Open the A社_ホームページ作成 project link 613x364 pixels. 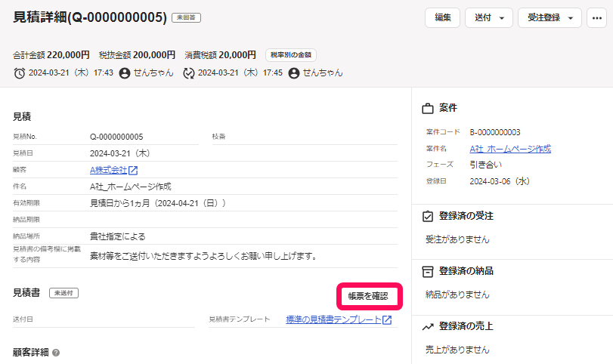(x=510, y=149)
